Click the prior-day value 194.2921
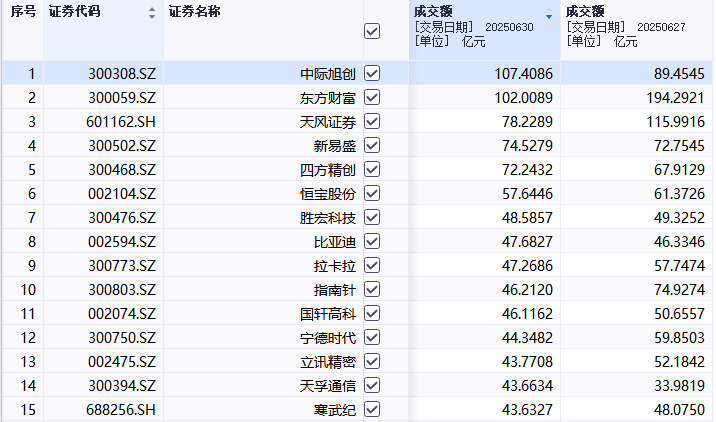Viewport: 716px width, 422px height. coord(675,98)
